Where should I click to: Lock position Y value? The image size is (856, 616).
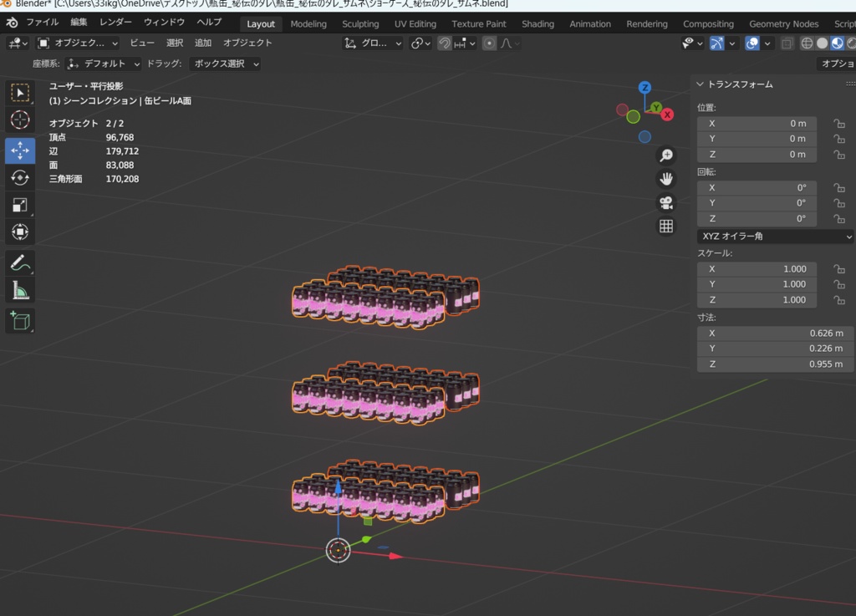[839, 139]
